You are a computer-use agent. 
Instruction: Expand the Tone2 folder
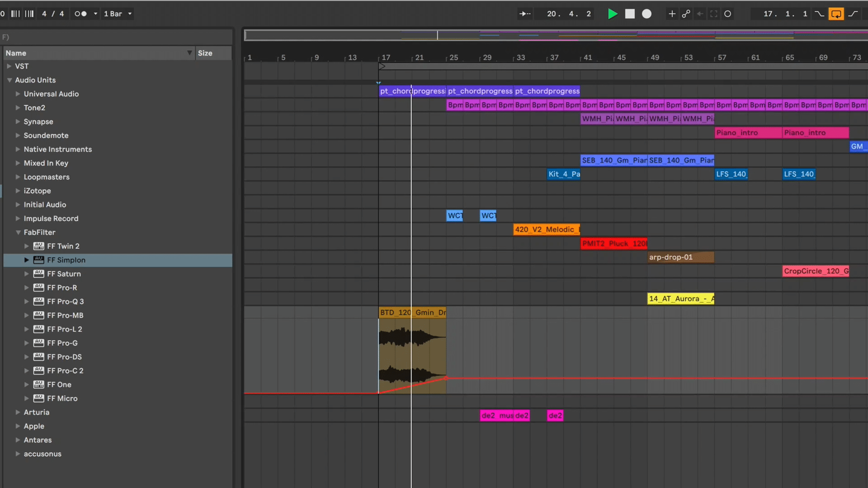pyautogui.click(x=18, y=108)
